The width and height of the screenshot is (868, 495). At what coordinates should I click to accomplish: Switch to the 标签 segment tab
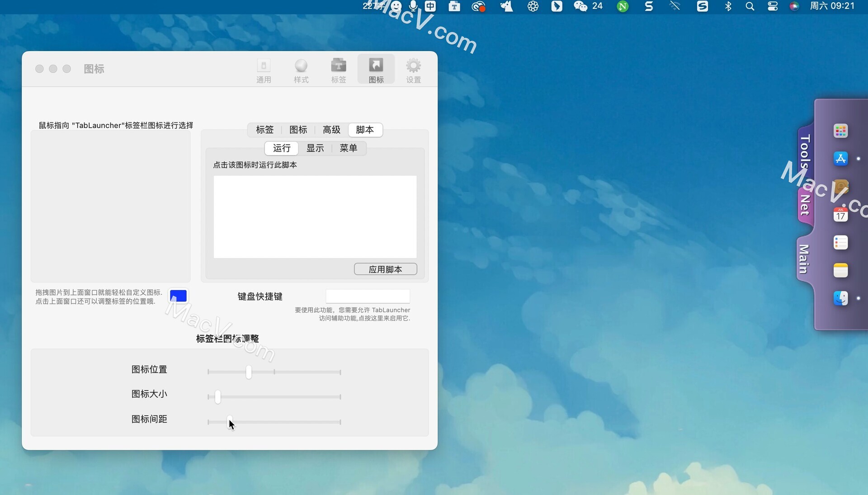(265, 130)
